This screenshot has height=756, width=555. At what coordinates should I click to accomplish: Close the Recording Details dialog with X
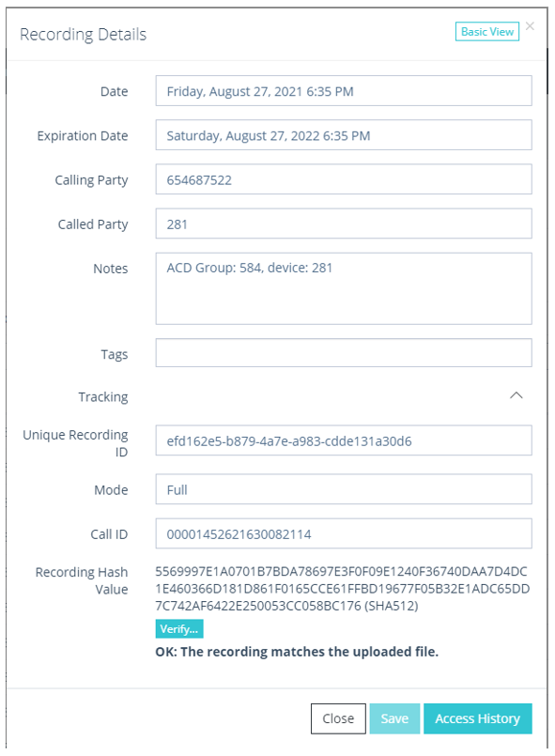pyautogui.click(x=530, y=26)
